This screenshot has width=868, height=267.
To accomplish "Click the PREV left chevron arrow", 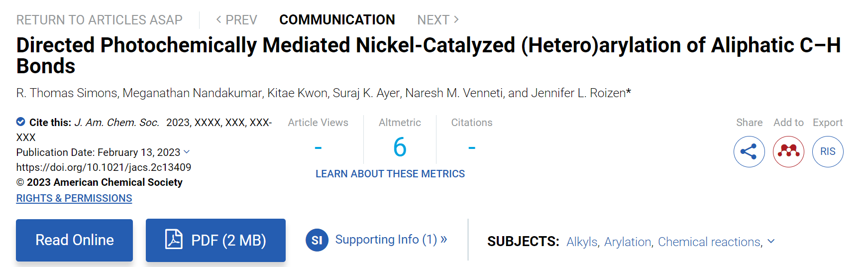I will click(x=218, y=19).
